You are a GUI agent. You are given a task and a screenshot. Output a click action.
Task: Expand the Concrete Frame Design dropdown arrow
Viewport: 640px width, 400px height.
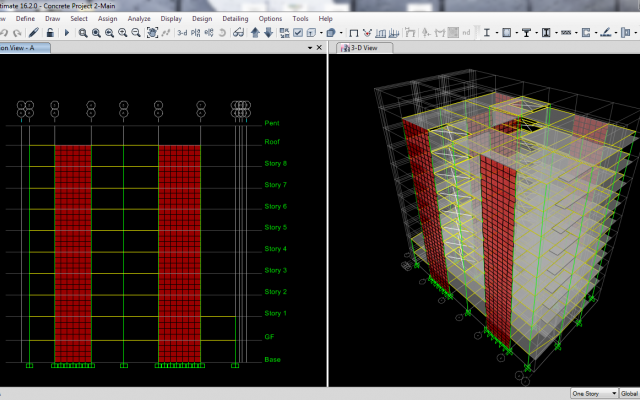pyautogui.click(x=517, y=33)
